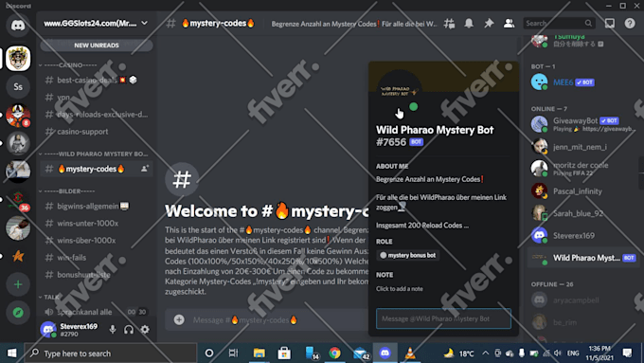Focus Message @Wild Pharao Mystery Bot field
This screenshot has height=363, width=644.
pyautogui.click(x=443, y=318)
